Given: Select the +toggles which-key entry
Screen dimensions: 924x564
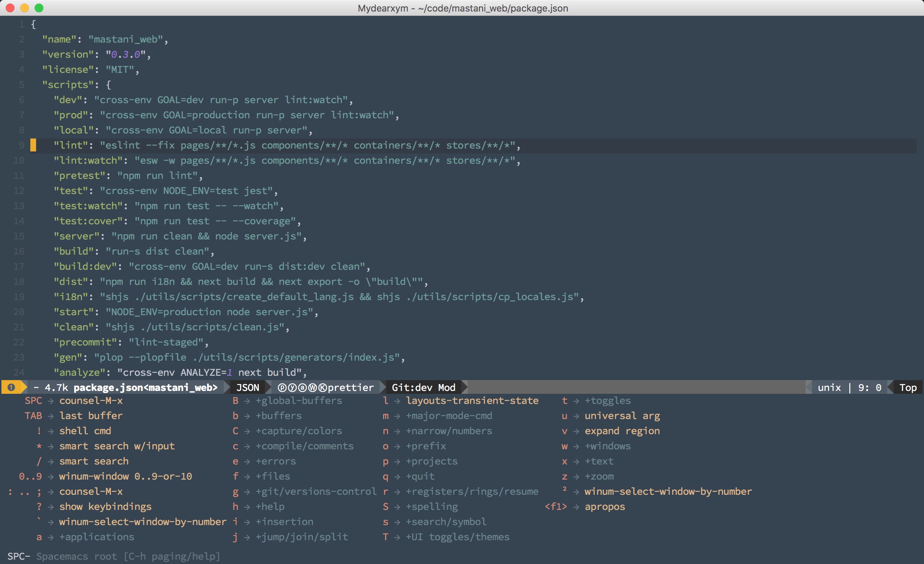Looking at the screenshot, I should coord(607,401).
